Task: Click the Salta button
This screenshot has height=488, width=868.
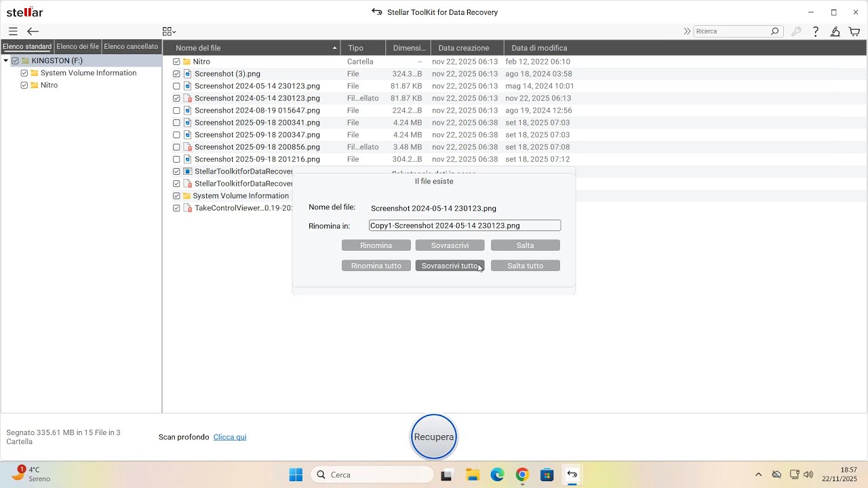Action: [x=526, y=245]
